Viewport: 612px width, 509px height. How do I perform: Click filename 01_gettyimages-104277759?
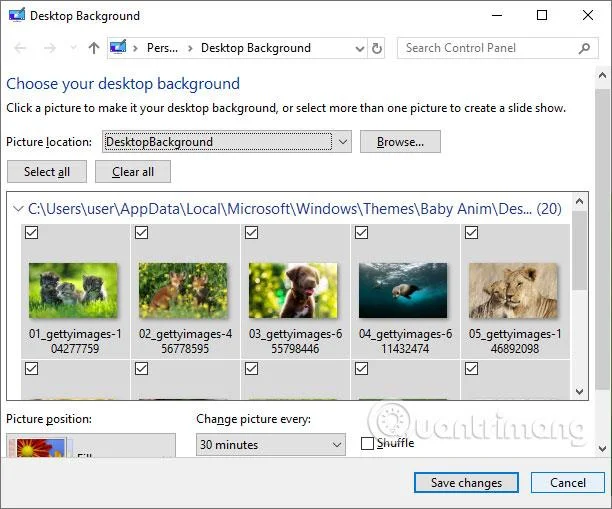coord(75,341)
